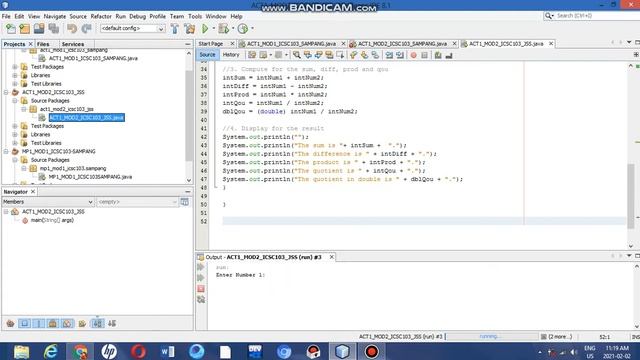
Task: Open the Debug menu
Action: pos(138,16)
